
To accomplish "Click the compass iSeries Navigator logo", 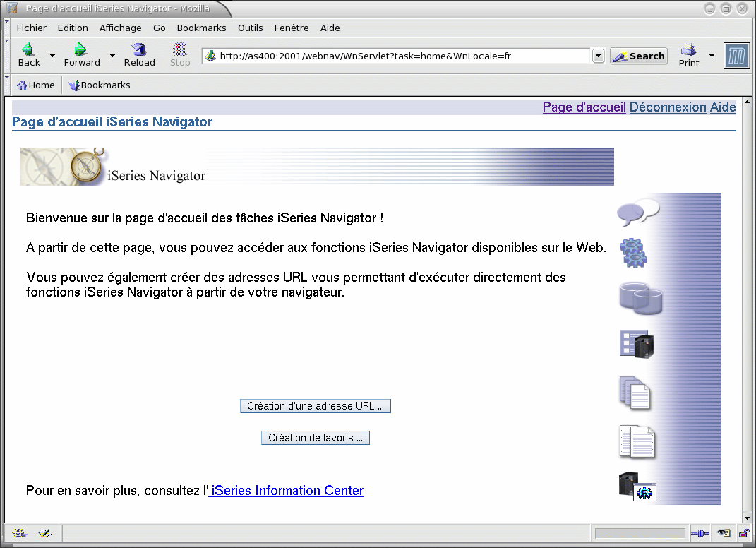I will tap(87, 165).
